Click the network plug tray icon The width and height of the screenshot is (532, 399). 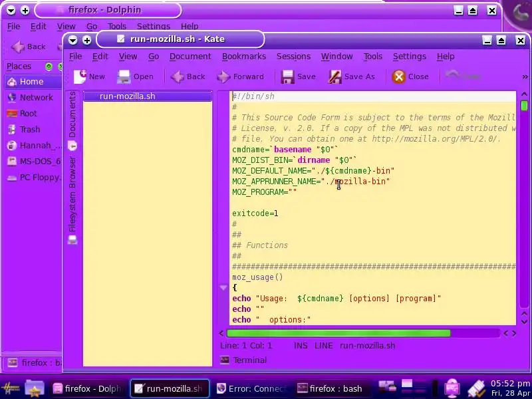(476, 388)
